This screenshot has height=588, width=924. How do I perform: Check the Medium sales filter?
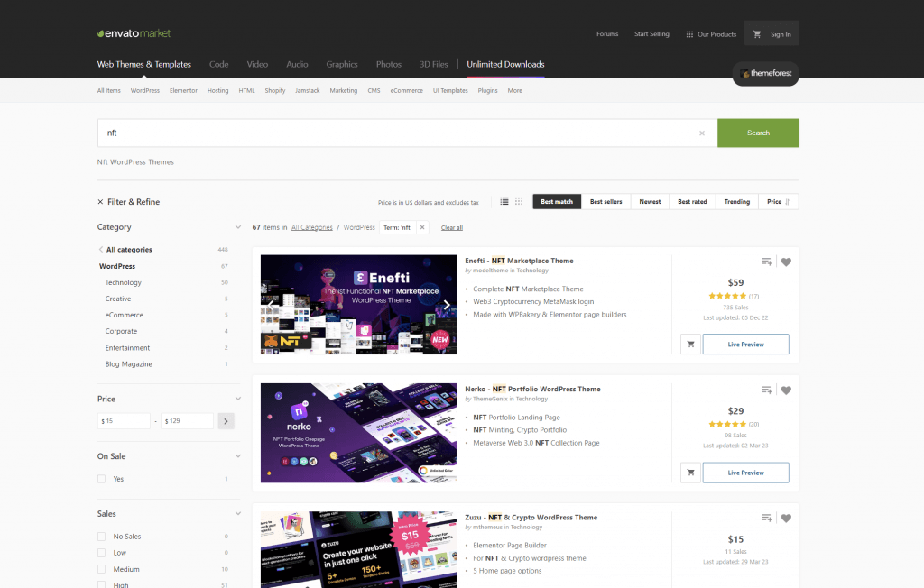point(101,569)
